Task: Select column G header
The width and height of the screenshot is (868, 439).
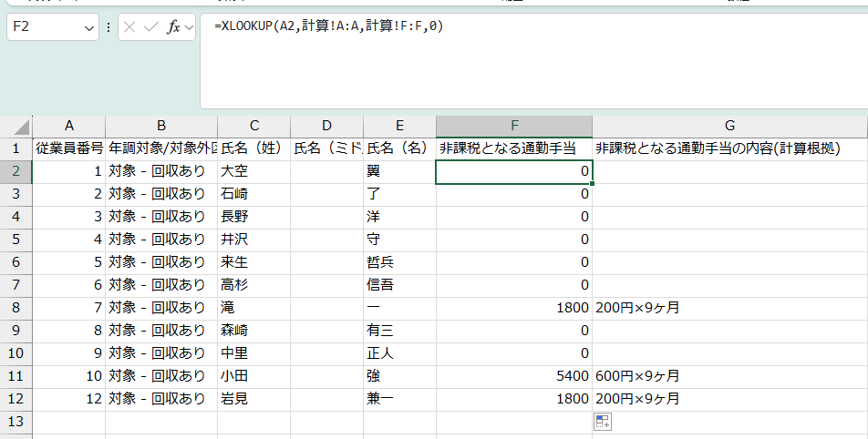Action: point(729,126)
